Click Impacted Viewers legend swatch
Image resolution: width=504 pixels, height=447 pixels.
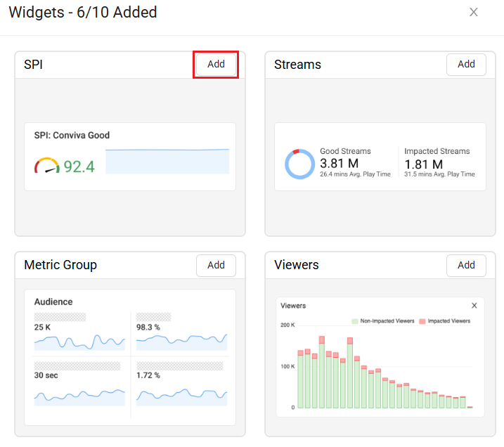click(x=422, y=321)
